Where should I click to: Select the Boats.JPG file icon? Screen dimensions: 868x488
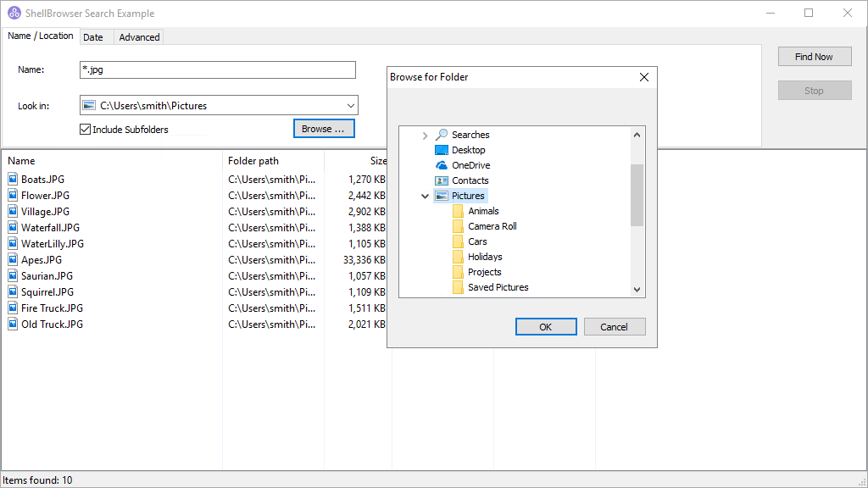tap(12, 179)
